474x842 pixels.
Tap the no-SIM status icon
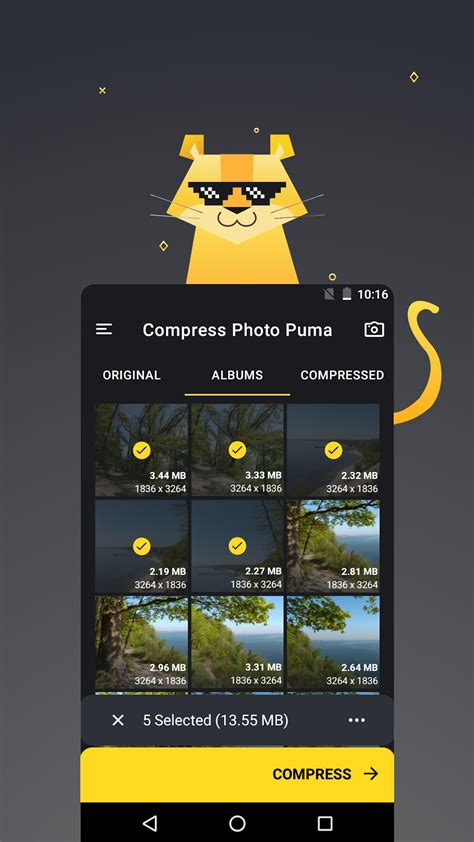point(329,294)
